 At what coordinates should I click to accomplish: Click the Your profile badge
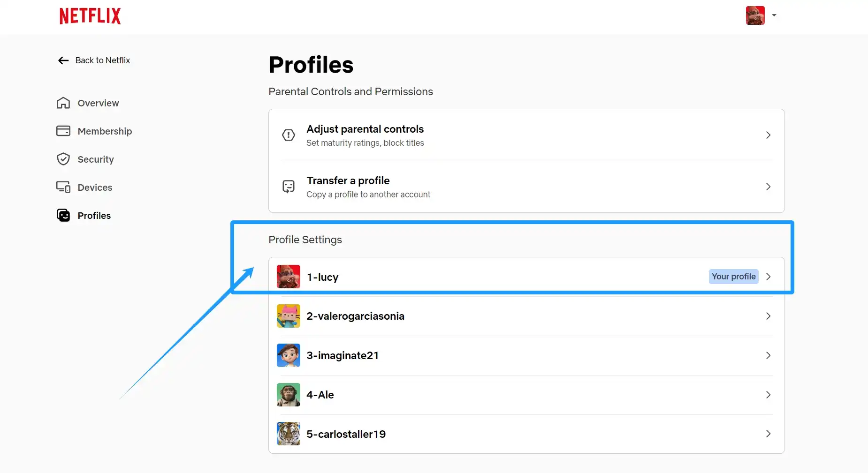pos(733,277)
